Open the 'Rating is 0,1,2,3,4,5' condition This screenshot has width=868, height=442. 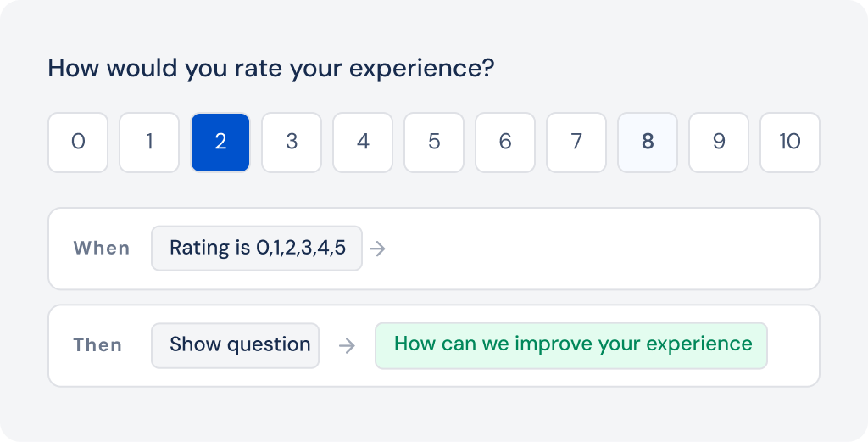[x=257, y=249]
